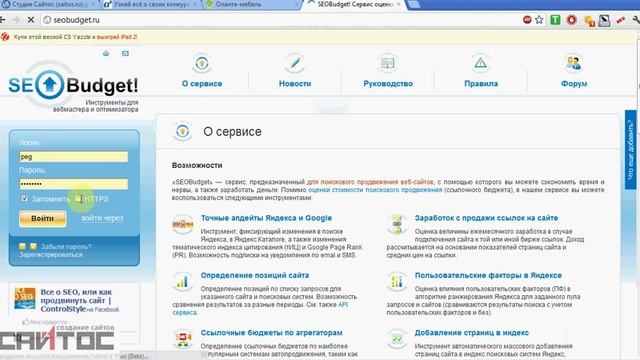The image size is (640, 360).
Task: Go back using the browser back arrow
Action: coord(2,20)
